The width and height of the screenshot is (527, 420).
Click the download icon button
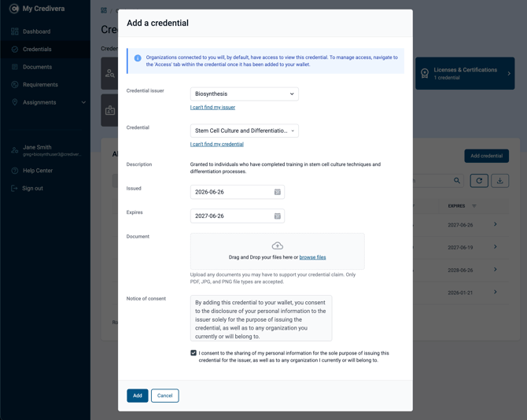[500, 181]
